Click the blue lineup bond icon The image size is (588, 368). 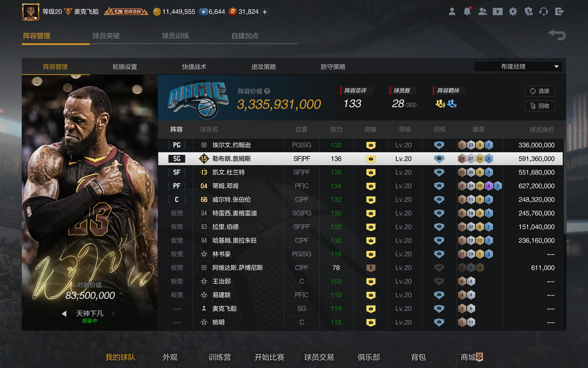(x=452, y=104)
